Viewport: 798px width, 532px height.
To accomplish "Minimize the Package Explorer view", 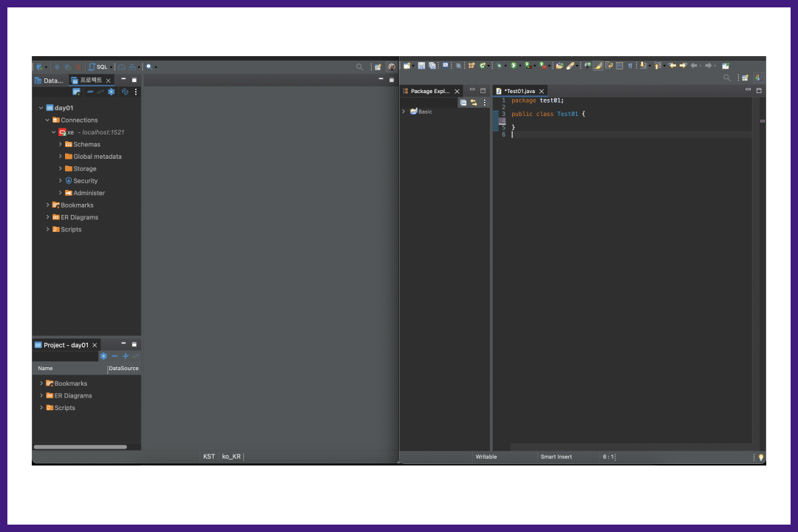I will 472,89.
